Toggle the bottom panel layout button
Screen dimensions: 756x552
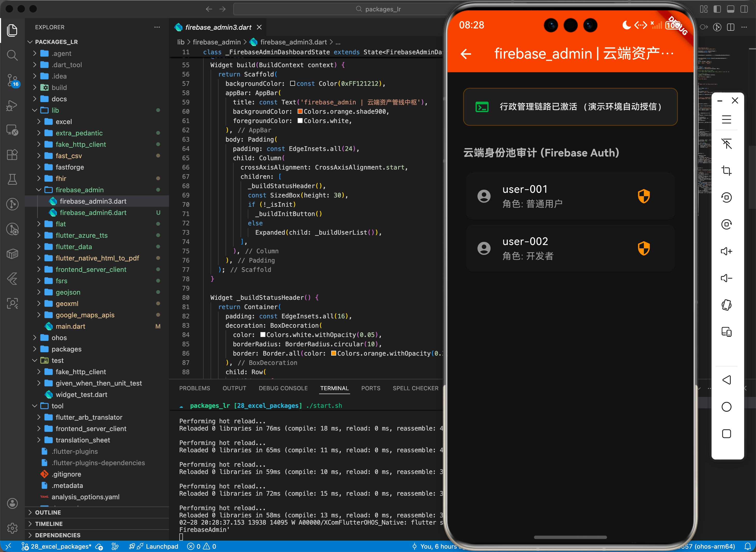coord(731,9)
